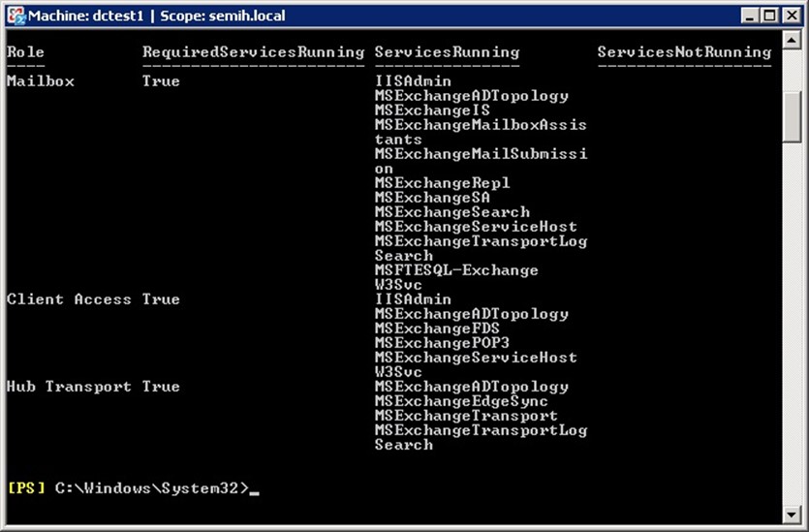Click the MSExchangePOP3 service name
This screenshot has height=532, width=809.
tap(442, 343)
